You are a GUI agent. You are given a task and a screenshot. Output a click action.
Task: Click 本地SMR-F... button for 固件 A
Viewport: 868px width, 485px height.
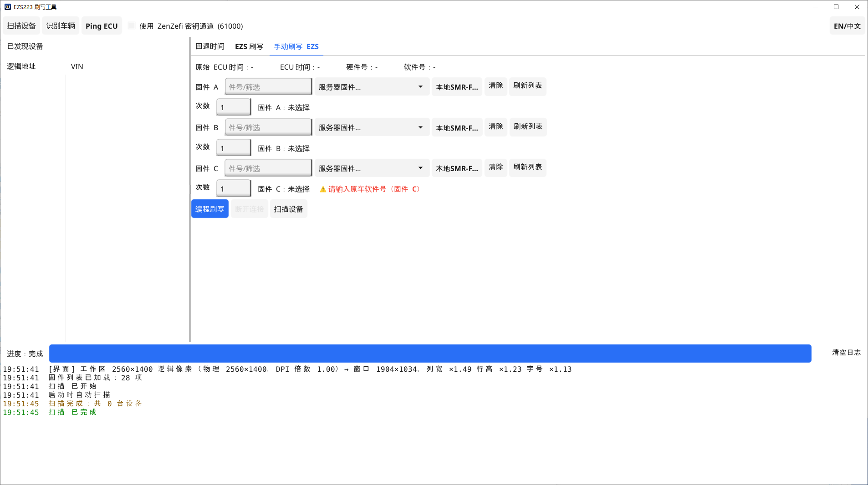pyautogui.click(x=457, y=87)
